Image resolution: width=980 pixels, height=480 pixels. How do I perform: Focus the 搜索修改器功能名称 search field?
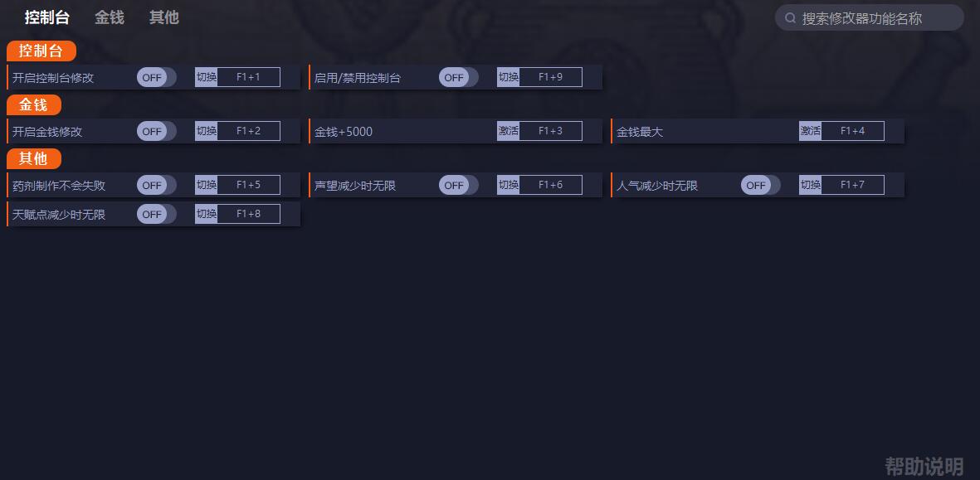tap(870, 18)
